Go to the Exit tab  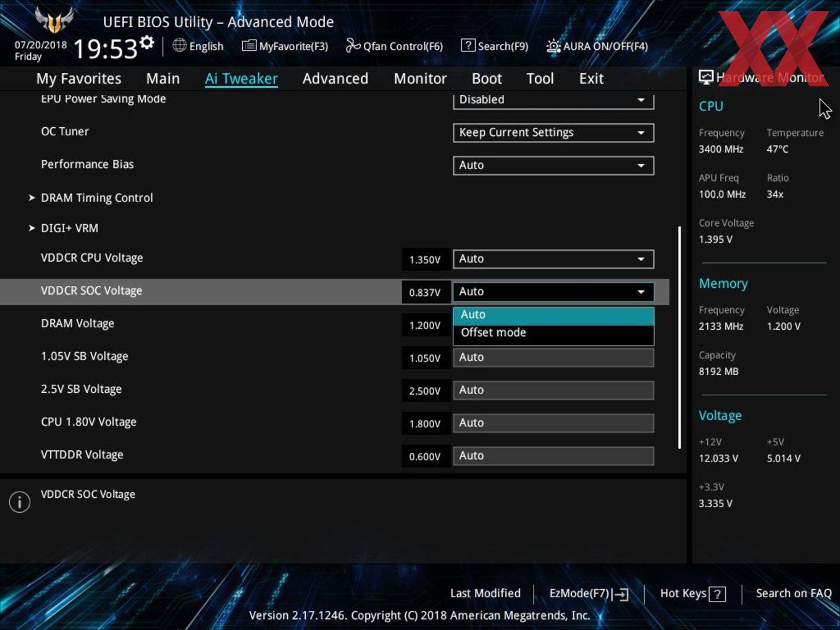591,78
